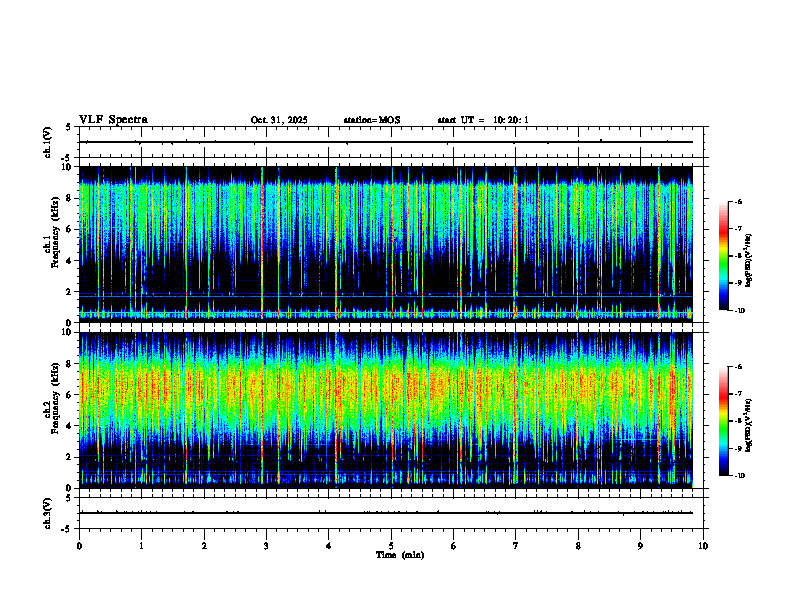Click the ch.2 frequency axis "2" tick label
Image resolution: width=792 pixels, height=612 pixels.
[x=70, y=457]
